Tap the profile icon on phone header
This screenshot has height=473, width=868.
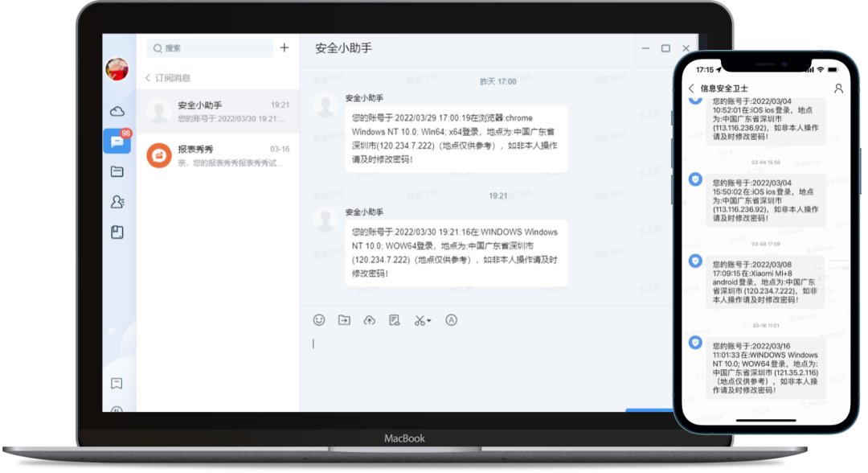pyautogui.click(x=838, y=88)
